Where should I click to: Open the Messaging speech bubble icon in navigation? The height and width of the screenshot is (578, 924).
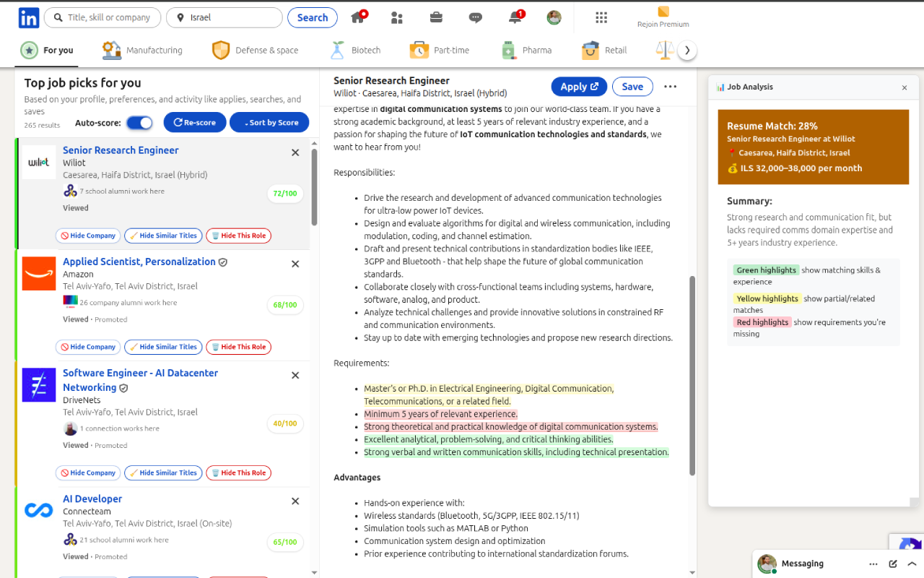(x=475, y=17)
